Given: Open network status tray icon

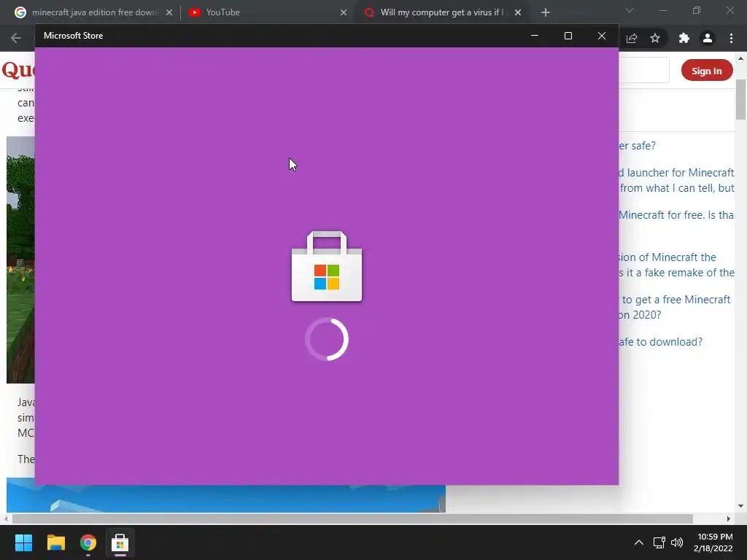Looking at the screenshot, I should (659, 542).
